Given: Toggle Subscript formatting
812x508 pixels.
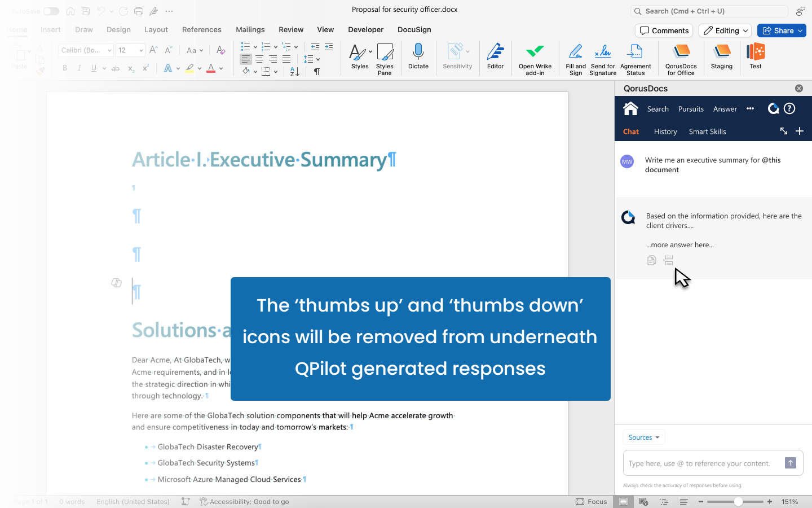Looking at the screenshot, I should (x=131, y=69).
